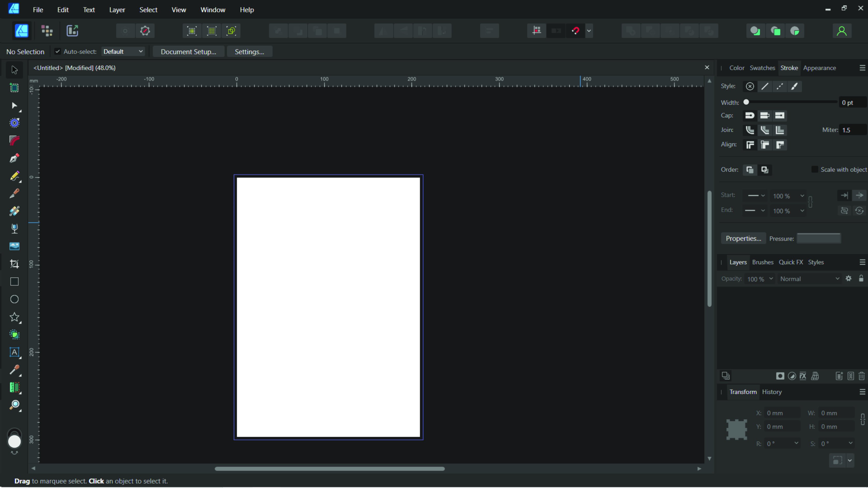Click the Properties... button
The height and width of the screenshot is (488, 868).
(743, 239)
